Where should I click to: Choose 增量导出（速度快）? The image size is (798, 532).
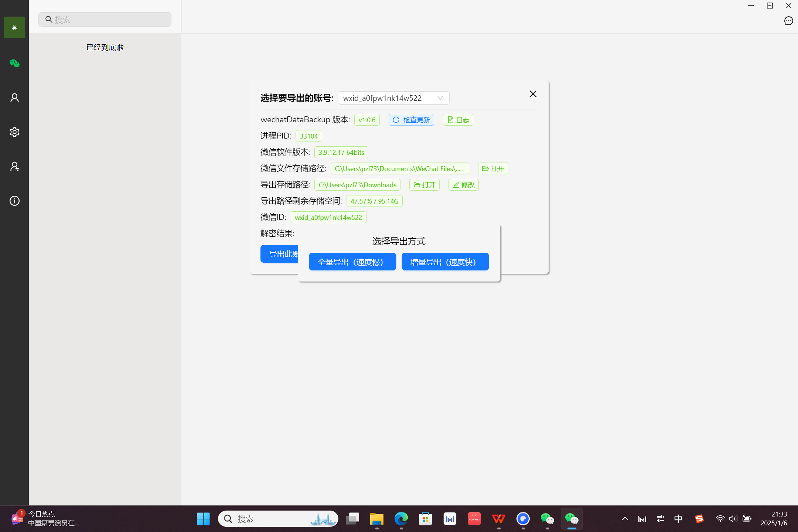[445, 262]
